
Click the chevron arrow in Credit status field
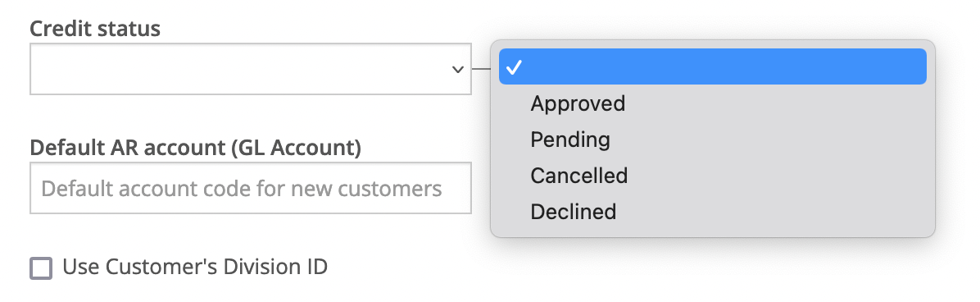457,70
